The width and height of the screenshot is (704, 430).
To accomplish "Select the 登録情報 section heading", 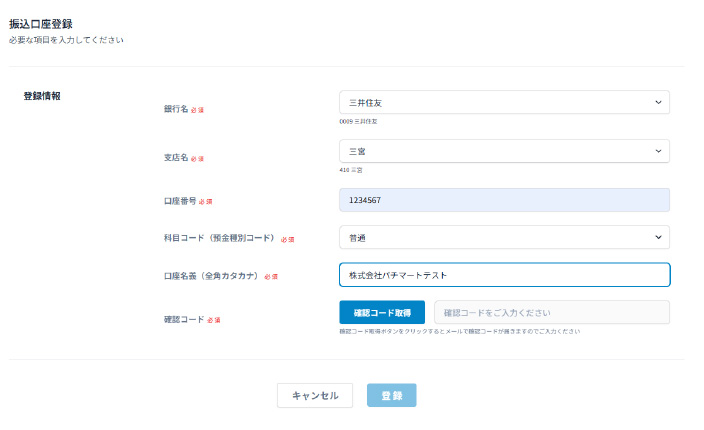I will [42, 96].
